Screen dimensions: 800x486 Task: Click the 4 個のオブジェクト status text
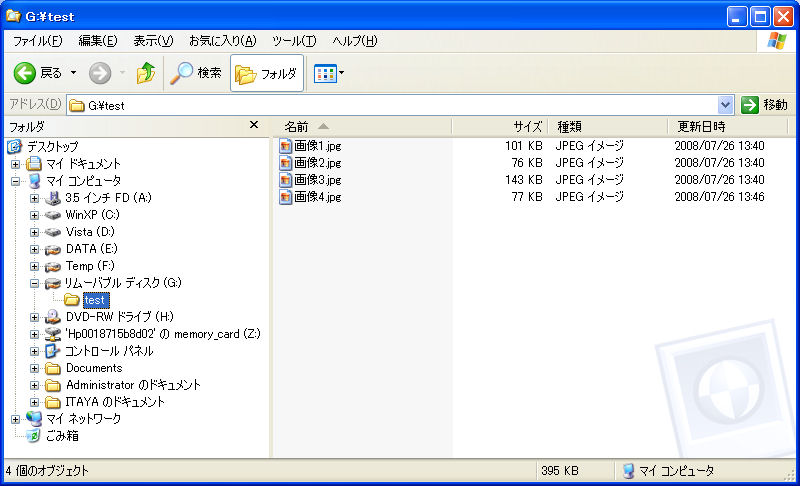point(47,471)
